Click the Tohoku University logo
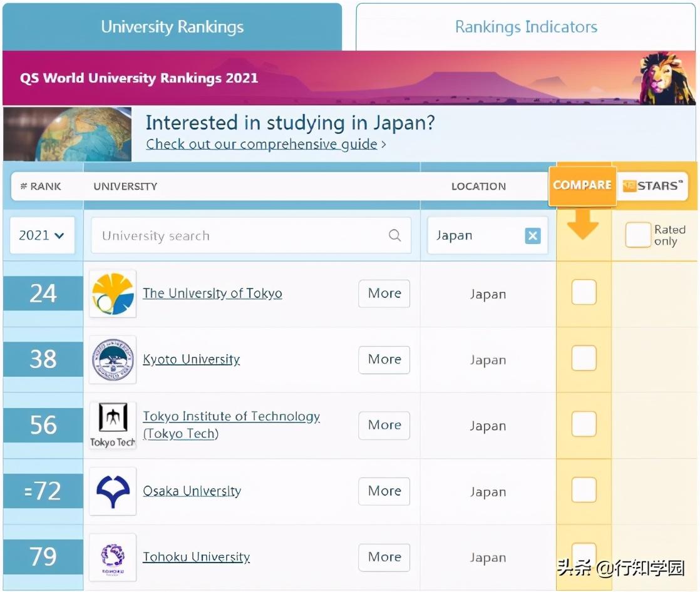This screenshot has height=592, width=700. coord(113,556)
